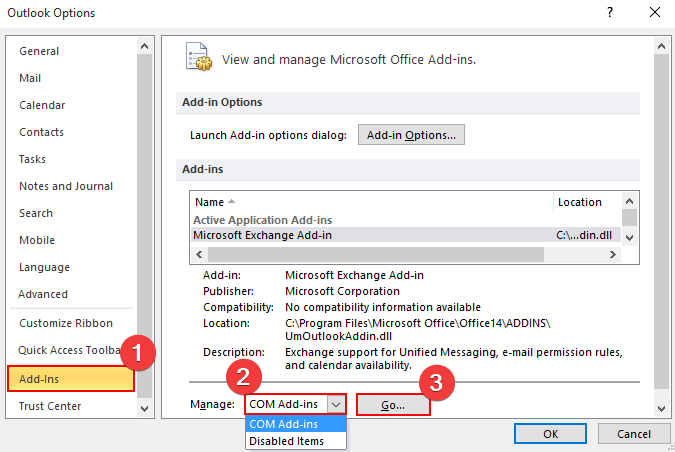
Task: Open Notes and Journal options
Action: [66, 186]
